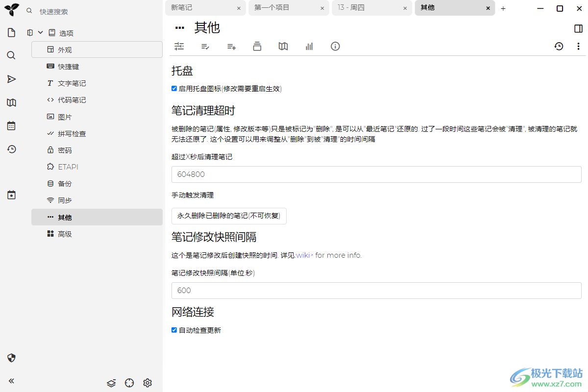
Task: Open today's journal note (starred calendar) icon
Action: click(11, 195)
